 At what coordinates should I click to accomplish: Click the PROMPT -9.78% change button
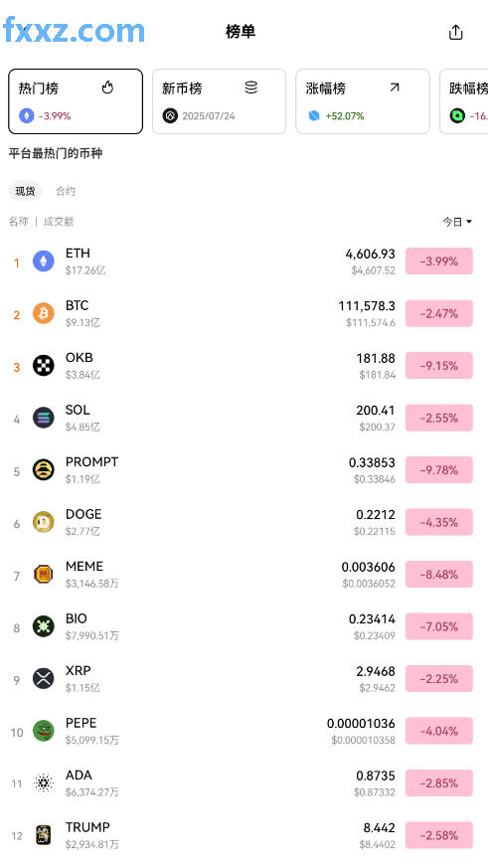(x=438, y=470)
